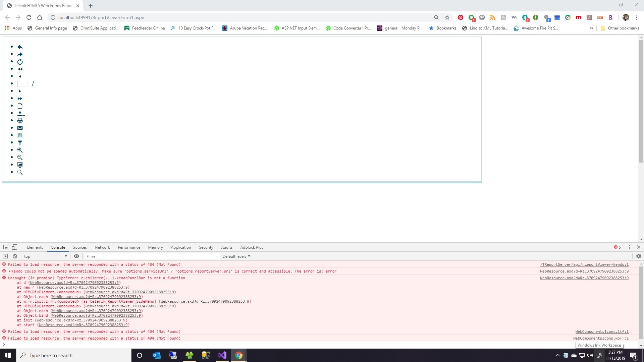Open the WebComponentsIcons.ttf:1 source link
The height and width of the screenshot is (362, 644).
pyautogui.click(x=602, y=331)
